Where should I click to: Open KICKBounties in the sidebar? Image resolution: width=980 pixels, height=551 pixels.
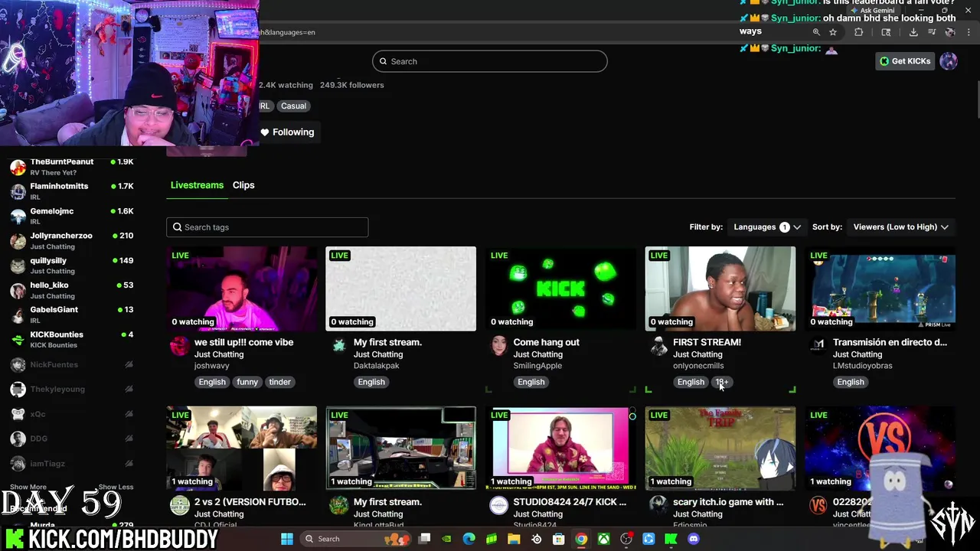[x=72, y=340]
